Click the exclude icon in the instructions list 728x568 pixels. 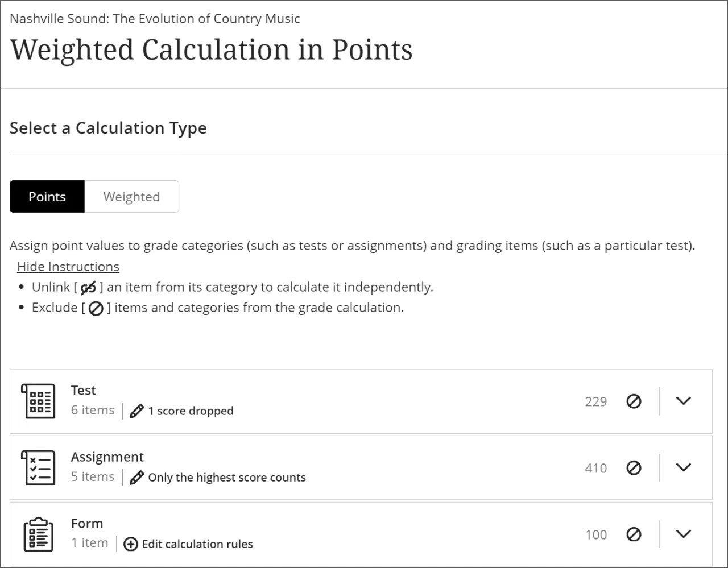point(96,308)
